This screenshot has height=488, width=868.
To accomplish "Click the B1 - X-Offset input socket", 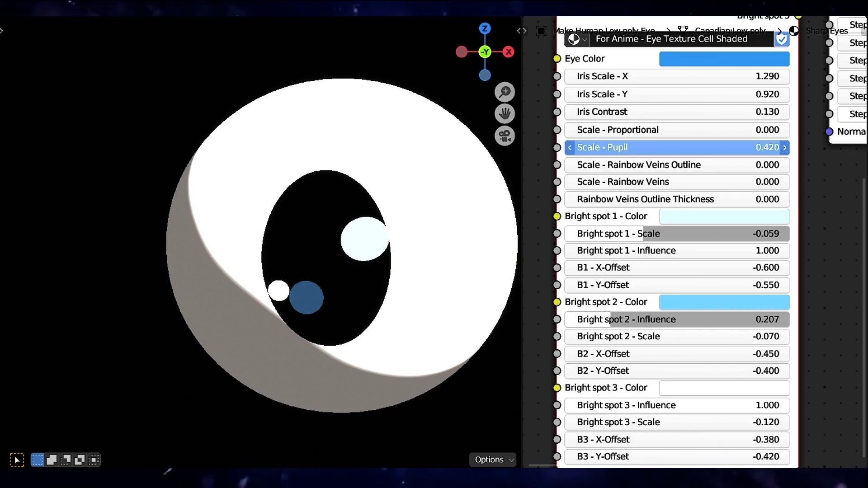I will point(557,267).
